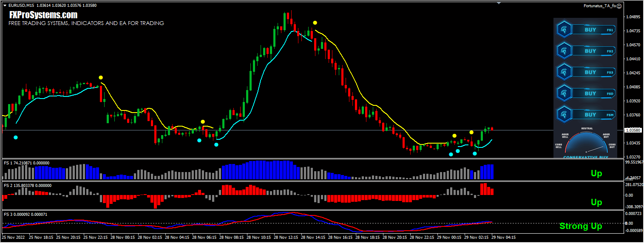Click the Conservative Buy gauge dial

[x=586, y=144]
